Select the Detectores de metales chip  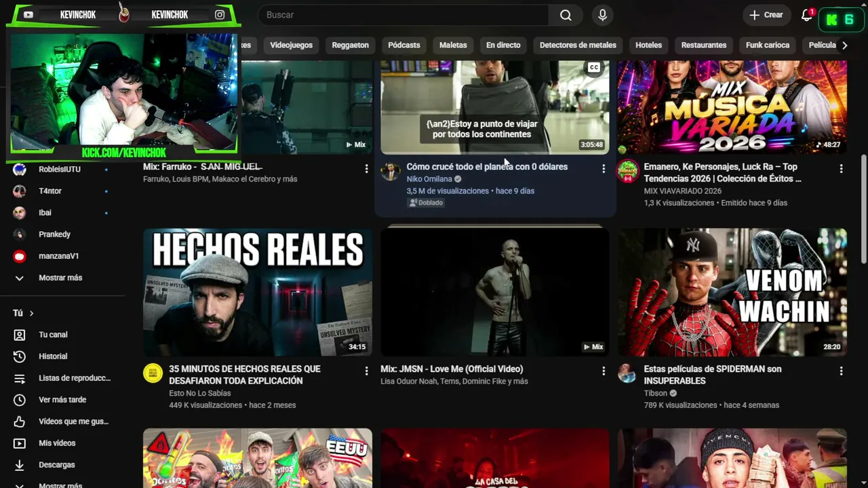(578, 45)
